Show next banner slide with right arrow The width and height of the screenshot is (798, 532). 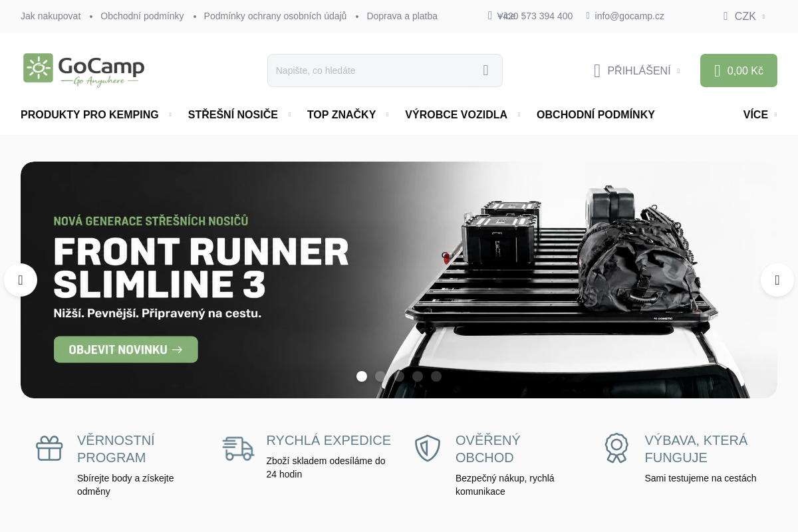pyautogui.click(x=777, y=280)
